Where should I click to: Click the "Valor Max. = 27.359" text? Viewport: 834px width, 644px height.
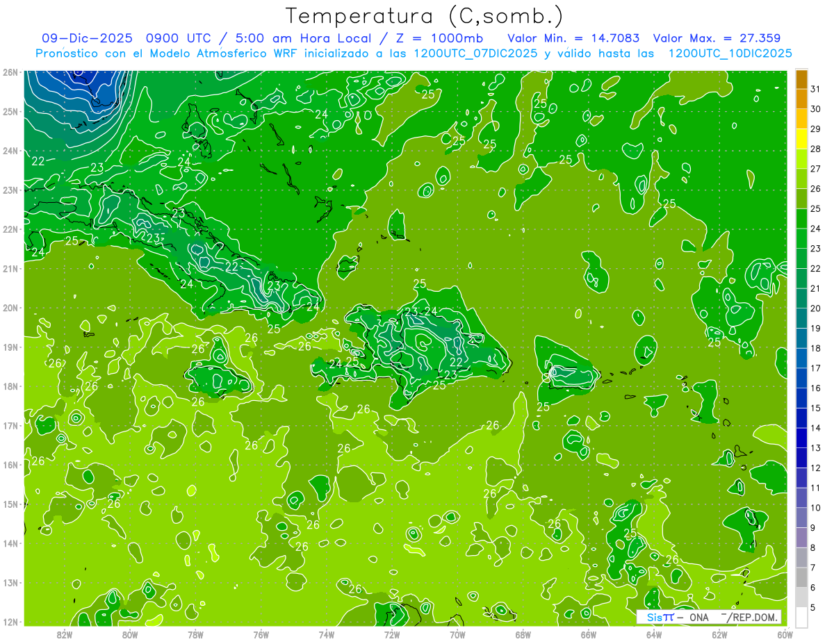point(717,38)
